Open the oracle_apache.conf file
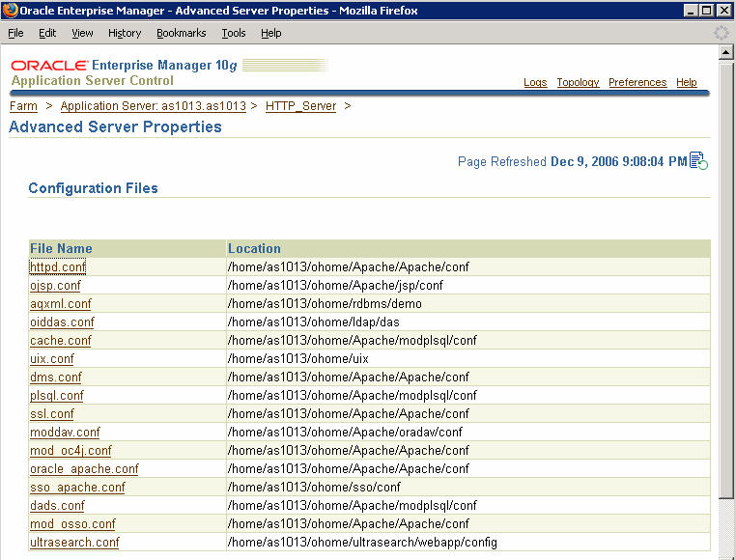736x560 pixels. [x=84, y=468]
